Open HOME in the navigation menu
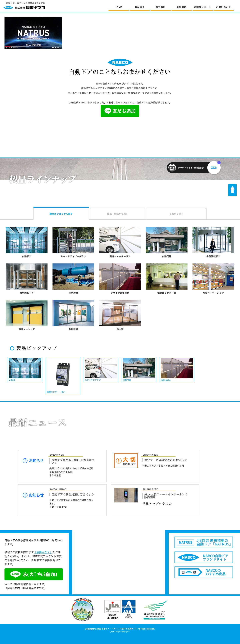240x644 pixels. [x=118, y=7]
